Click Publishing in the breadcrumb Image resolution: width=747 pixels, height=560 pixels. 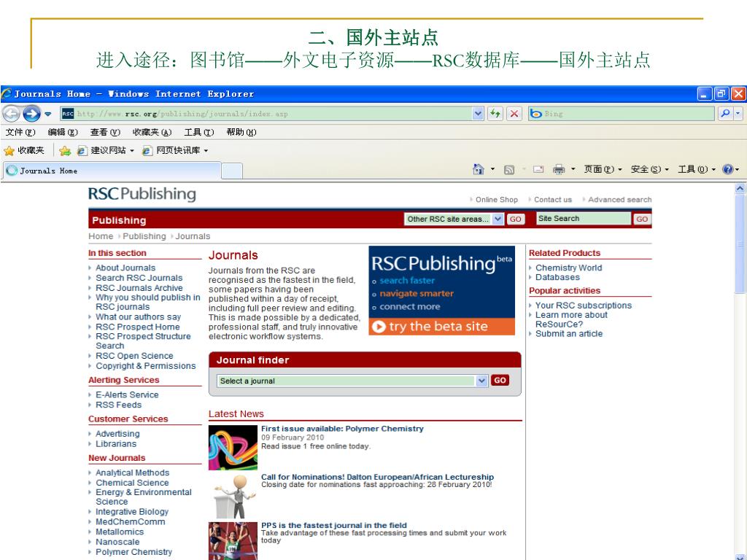(144, 236)
